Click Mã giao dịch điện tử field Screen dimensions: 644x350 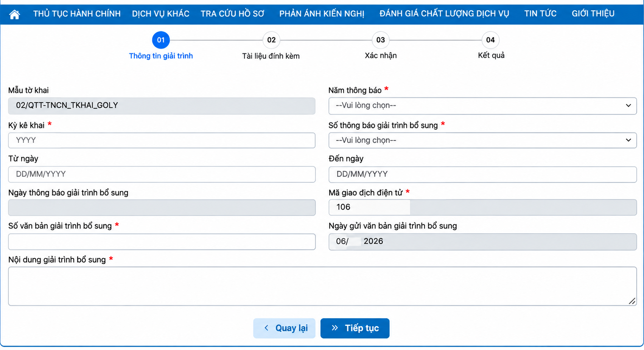coord(482,207)
